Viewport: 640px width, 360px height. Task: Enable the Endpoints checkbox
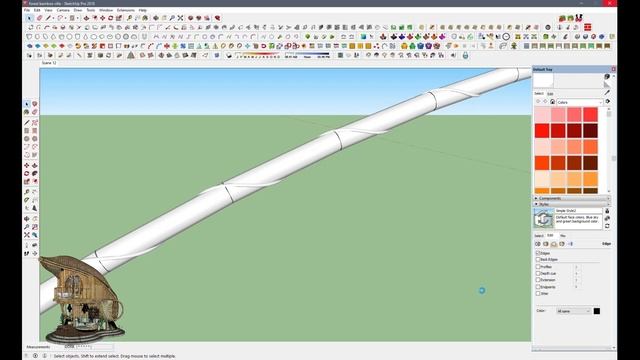click(x=538, y=287)
